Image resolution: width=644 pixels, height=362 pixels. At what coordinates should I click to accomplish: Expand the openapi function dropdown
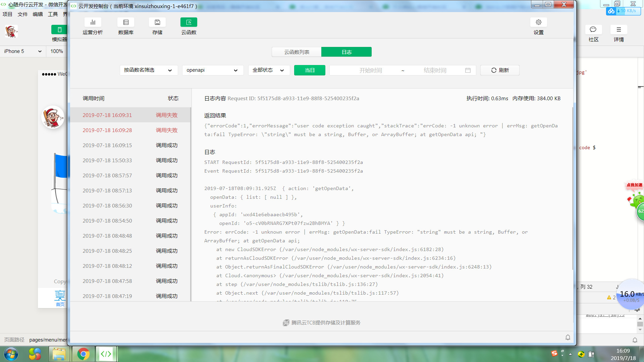click(212, 70)
